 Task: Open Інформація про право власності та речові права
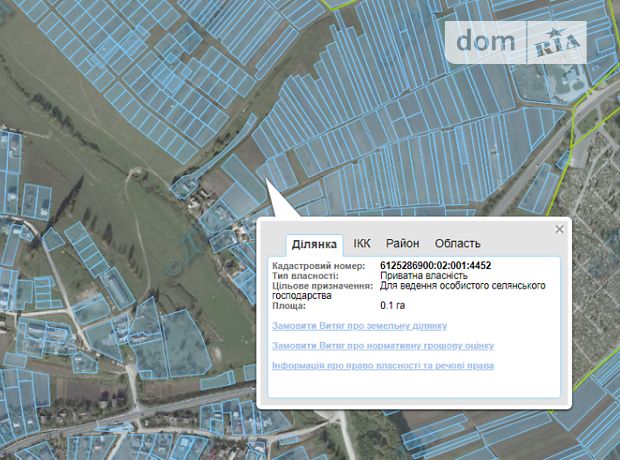click(383, 365)
